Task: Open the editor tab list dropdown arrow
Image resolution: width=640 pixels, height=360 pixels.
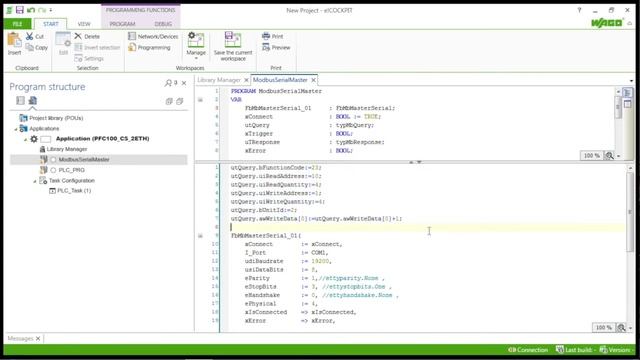Action: tap(631, 81)
